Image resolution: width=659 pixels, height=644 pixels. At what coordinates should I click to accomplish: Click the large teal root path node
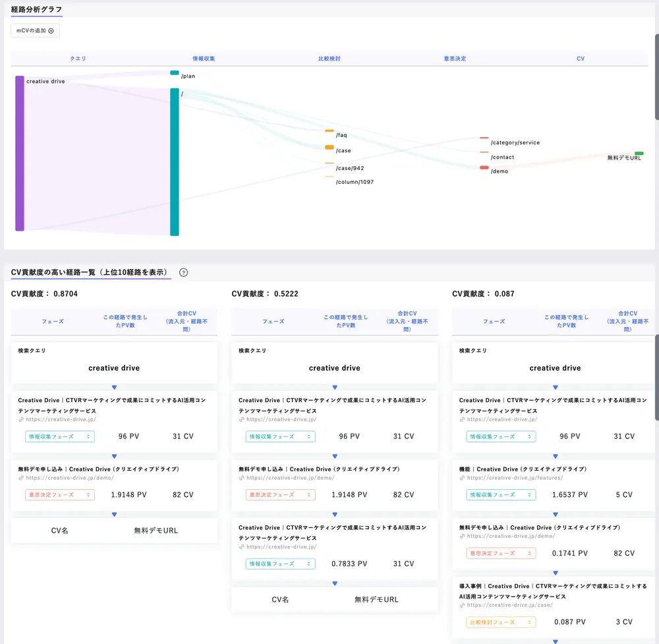point(175,162)
